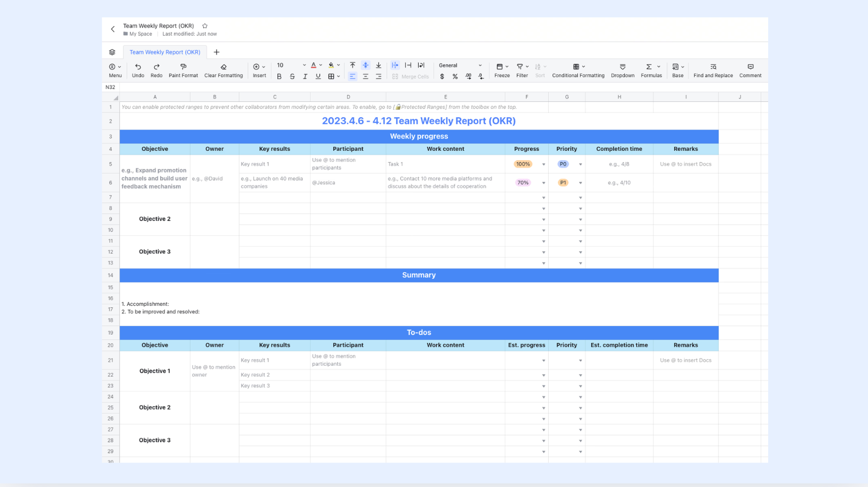Select cell with @Jessica participant
Screen dimensions: 868x487
tap(348, 183)
